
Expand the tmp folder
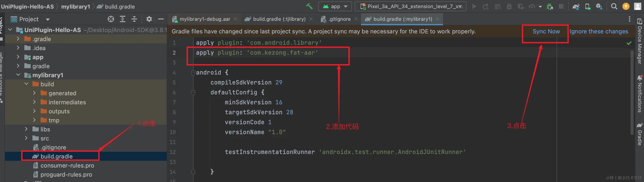coord(34,120)
